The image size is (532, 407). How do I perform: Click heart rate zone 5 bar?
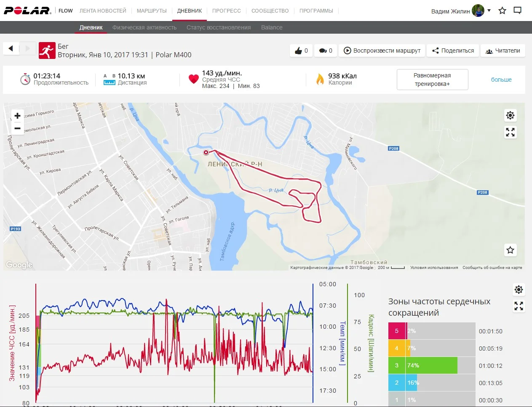coord(432,331)
